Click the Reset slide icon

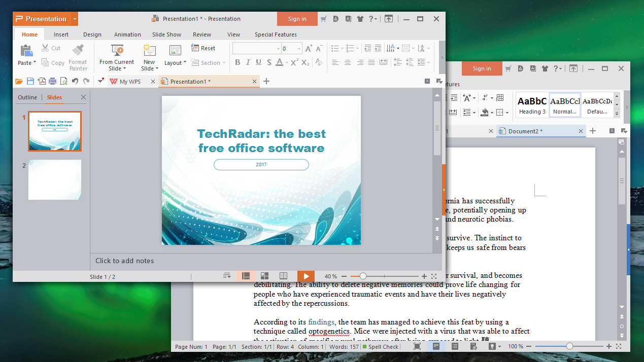pyautogui.click(x=204, y=48)
